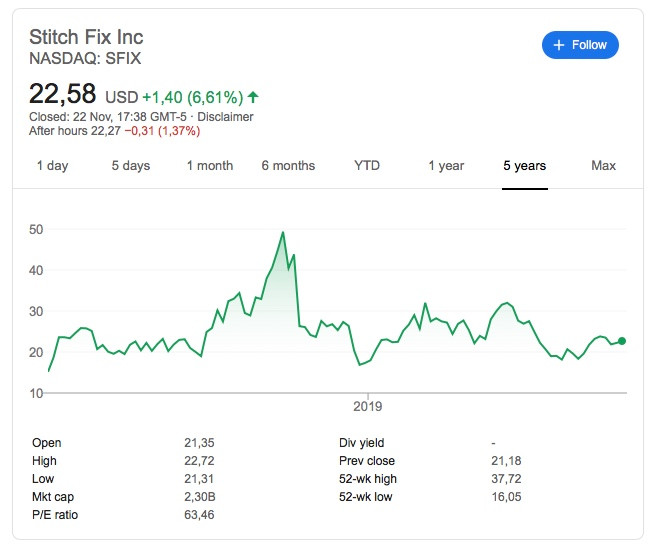
Task: Click the Closed: 22 Nov timestamp text
Action: point(108,117)
